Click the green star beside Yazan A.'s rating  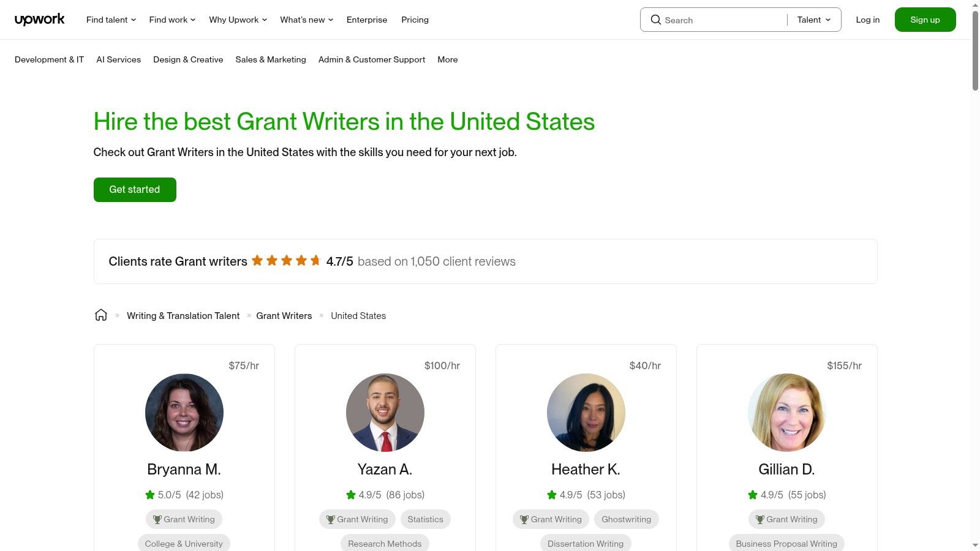pos(351,495)
